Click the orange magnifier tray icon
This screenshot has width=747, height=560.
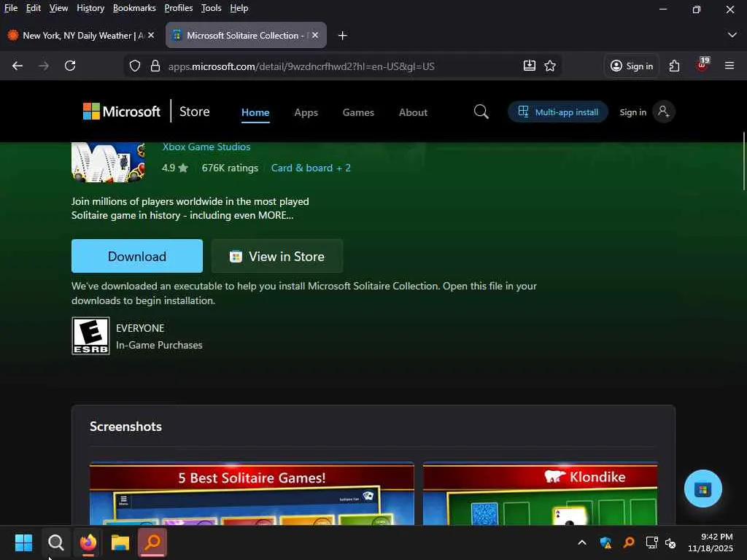[629, 542]
